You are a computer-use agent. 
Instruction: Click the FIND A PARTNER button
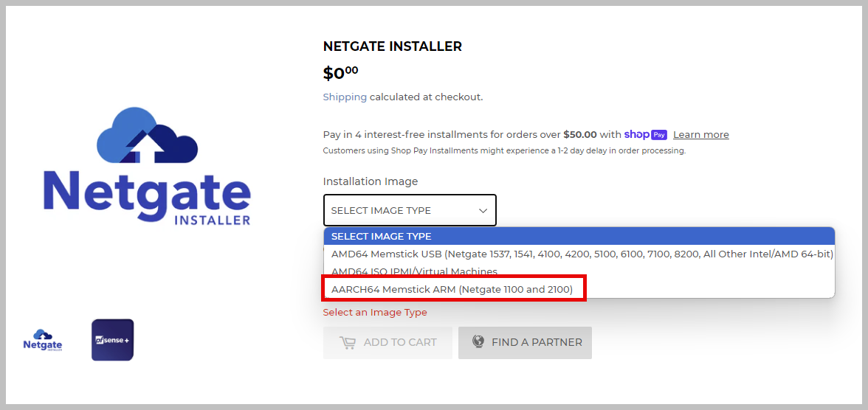(525, 342)
